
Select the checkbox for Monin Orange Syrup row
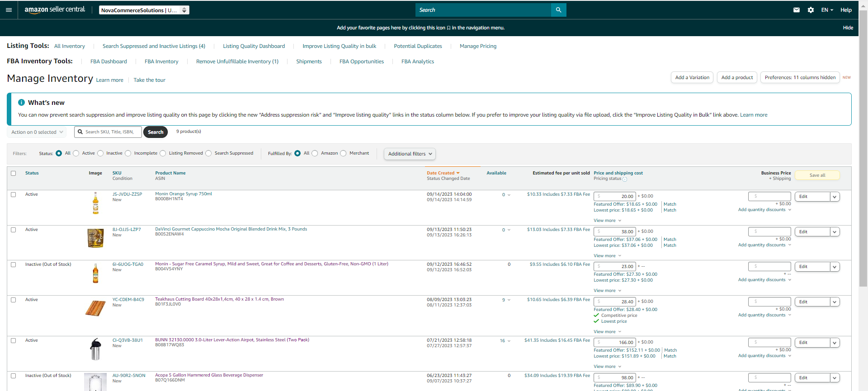point(14,194)
